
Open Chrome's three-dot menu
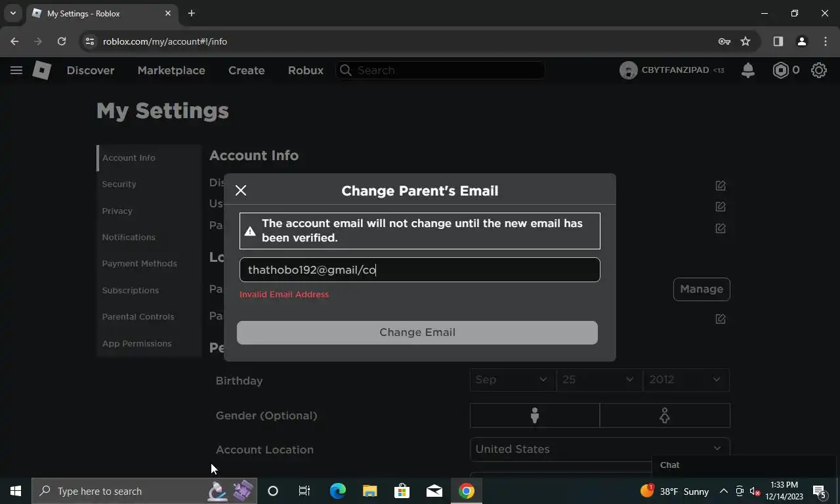click(826, 41)
